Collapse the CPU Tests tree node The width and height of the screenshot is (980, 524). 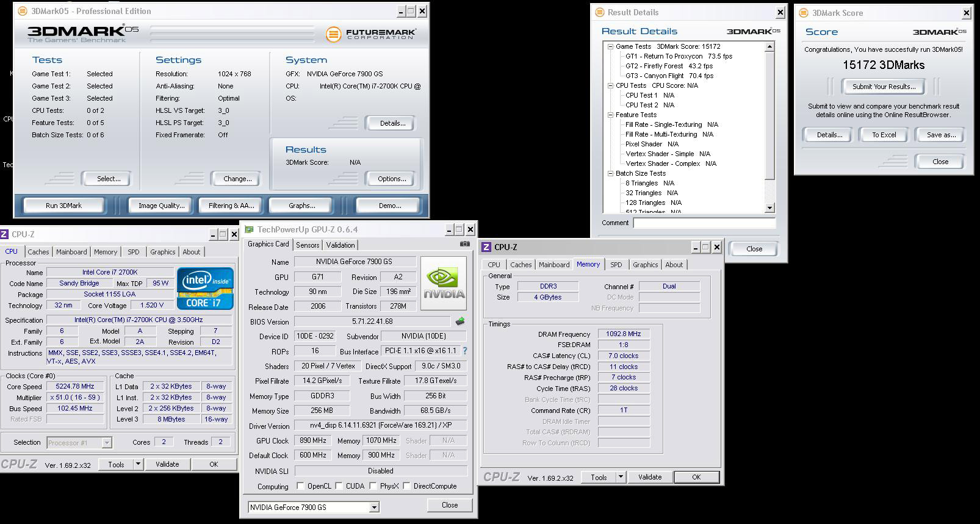click(610, 85)
